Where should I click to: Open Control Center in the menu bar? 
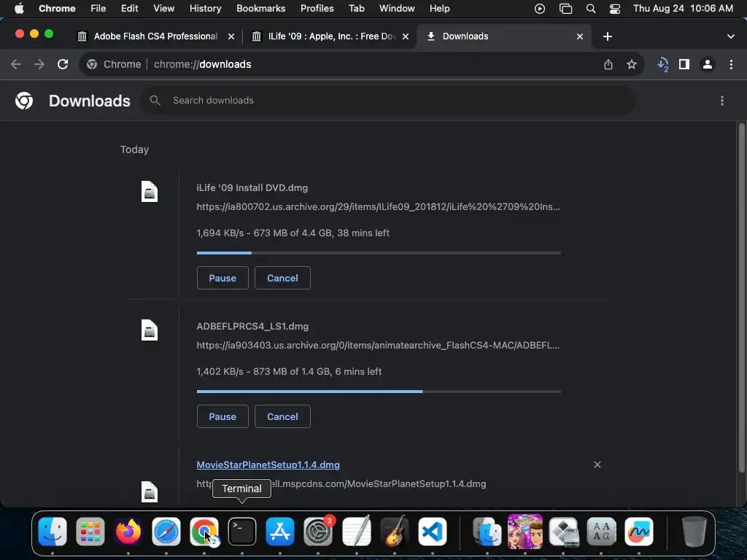[x=615, y=9]
